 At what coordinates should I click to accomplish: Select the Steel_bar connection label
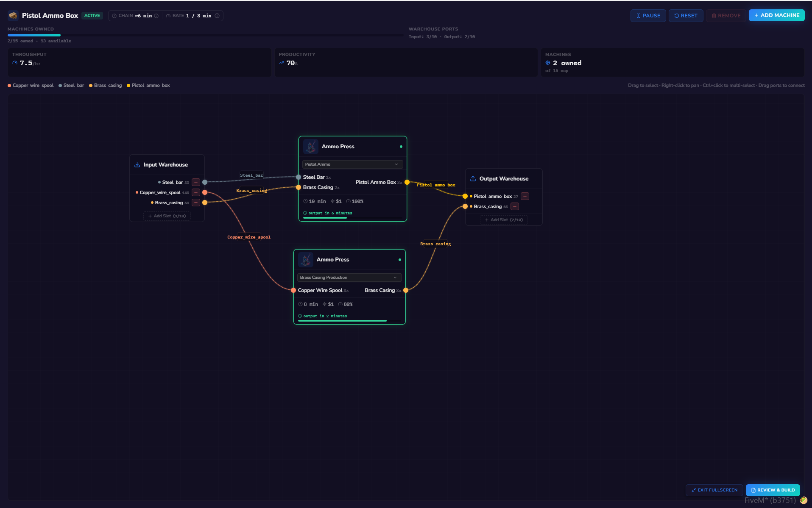(251, 175)
